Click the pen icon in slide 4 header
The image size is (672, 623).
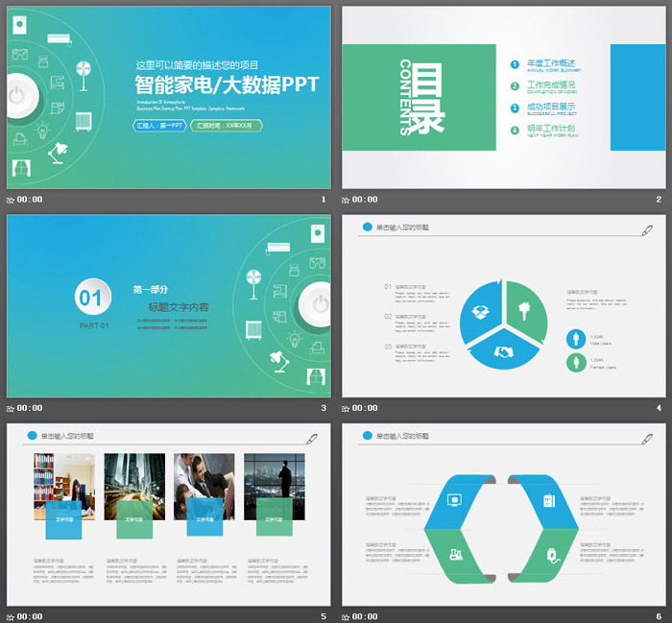(x=647, y=230)
